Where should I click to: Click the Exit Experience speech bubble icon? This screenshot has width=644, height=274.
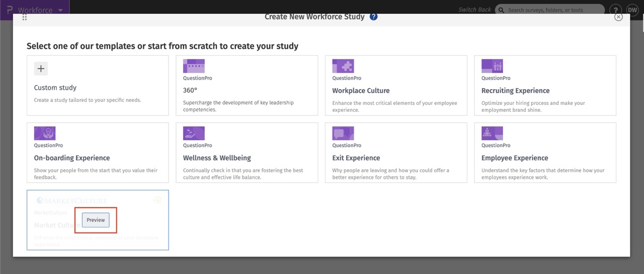coord(343,133)
